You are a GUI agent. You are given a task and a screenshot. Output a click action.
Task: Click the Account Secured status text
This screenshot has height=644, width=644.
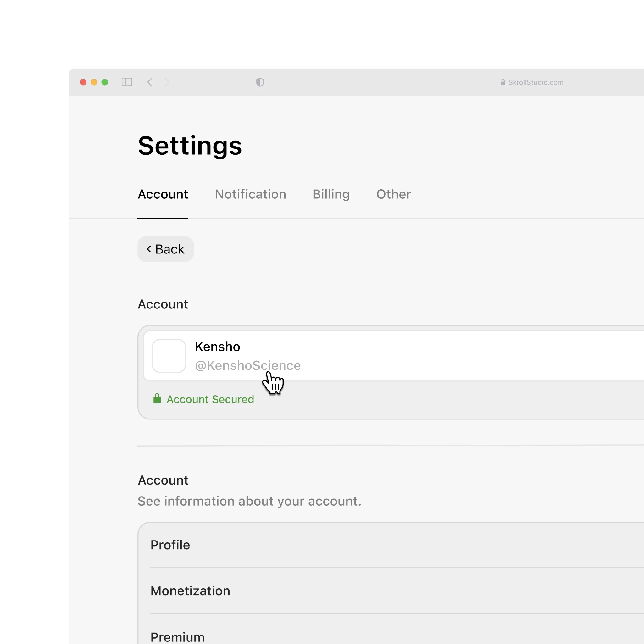(210, 399)
